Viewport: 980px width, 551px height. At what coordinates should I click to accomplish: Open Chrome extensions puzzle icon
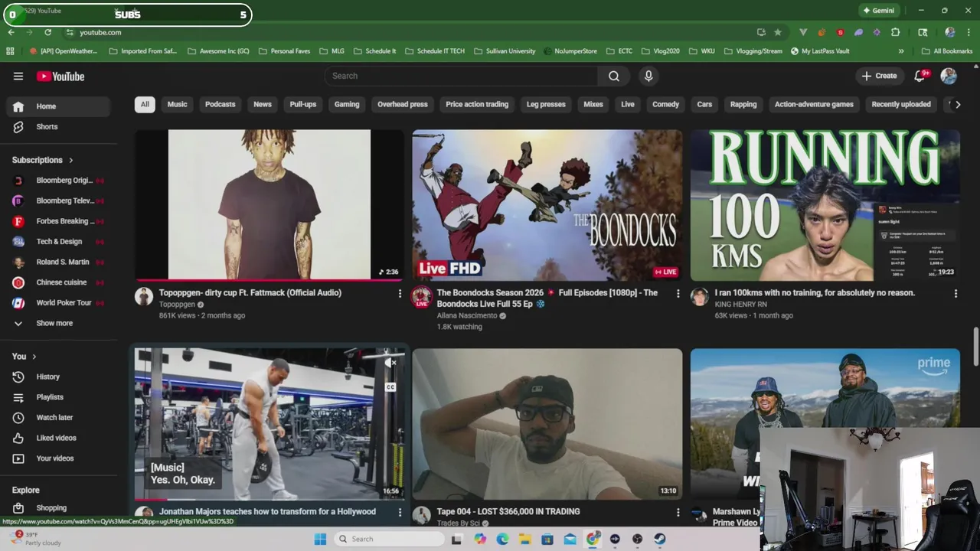(x=895, y=32)
